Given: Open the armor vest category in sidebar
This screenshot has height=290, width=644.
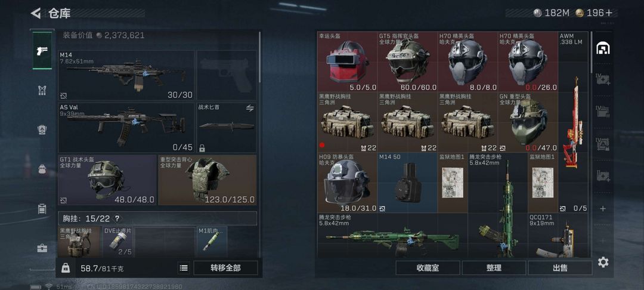Looking at the screenshot, I should pos(42,90).
